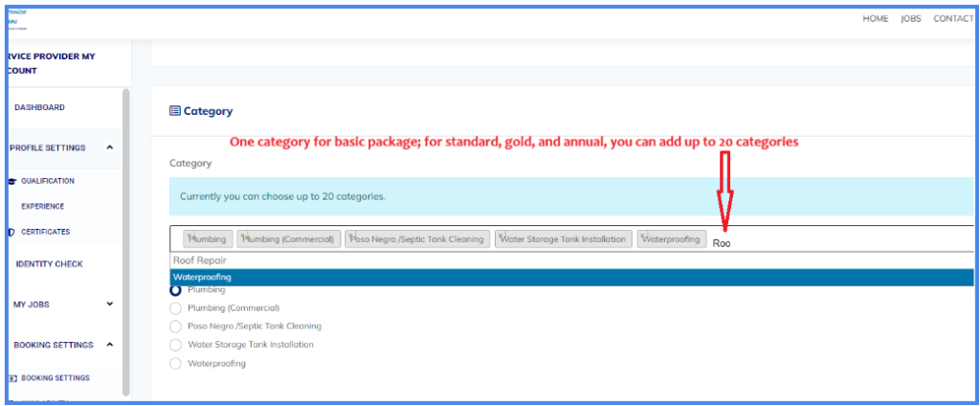Select the Waterproofing radio button

click(176, 364)
